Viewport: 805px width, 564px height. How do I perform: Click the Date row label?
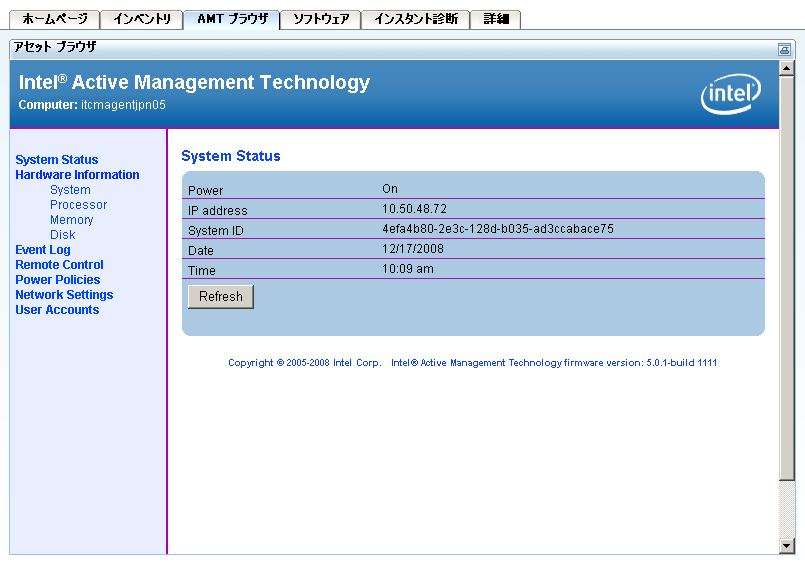[201, 251]
